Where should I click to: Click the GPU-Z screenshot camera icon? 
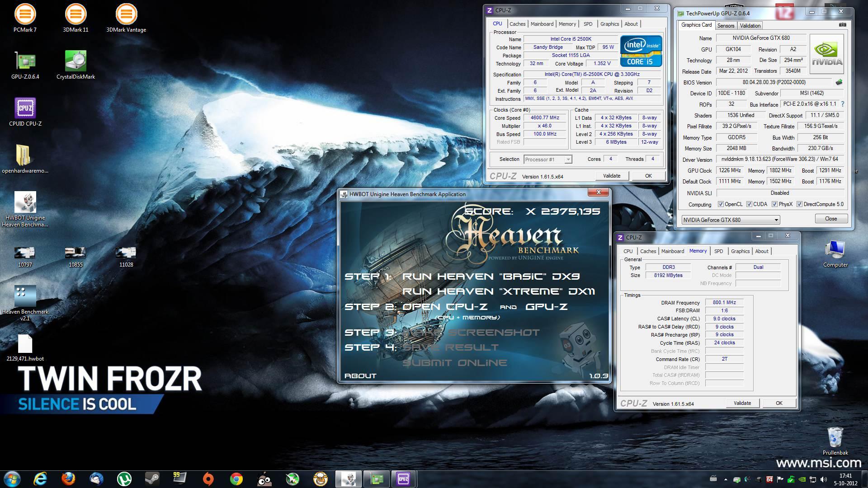pyautogui.click(x=843, y=25)
